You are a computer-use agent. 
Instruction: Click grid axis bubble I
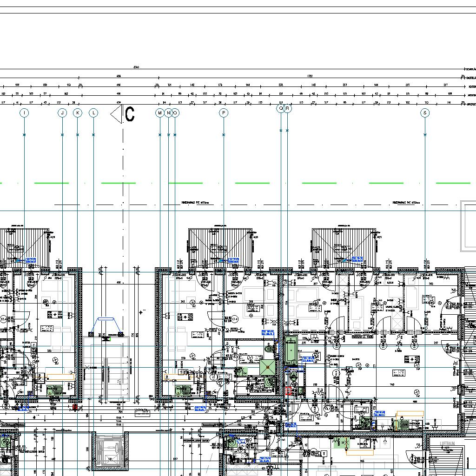tap(24, 112)
